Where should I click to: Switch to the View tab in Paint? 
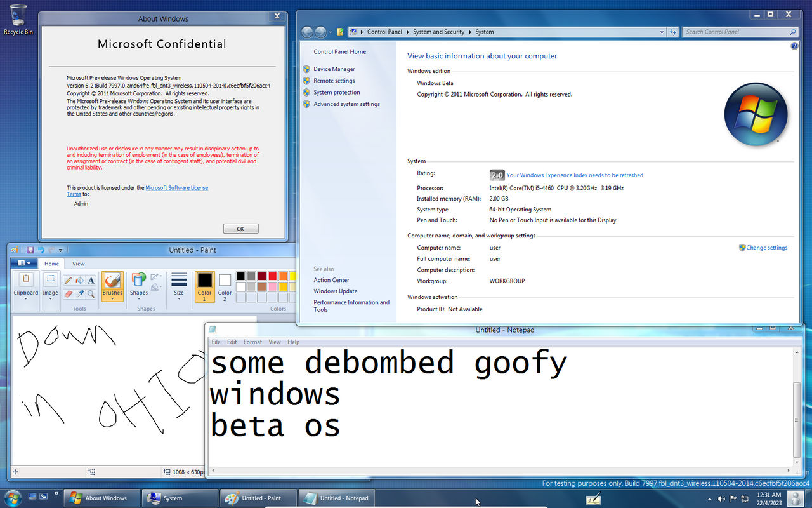pyautogui.click(x=78, y=264)
